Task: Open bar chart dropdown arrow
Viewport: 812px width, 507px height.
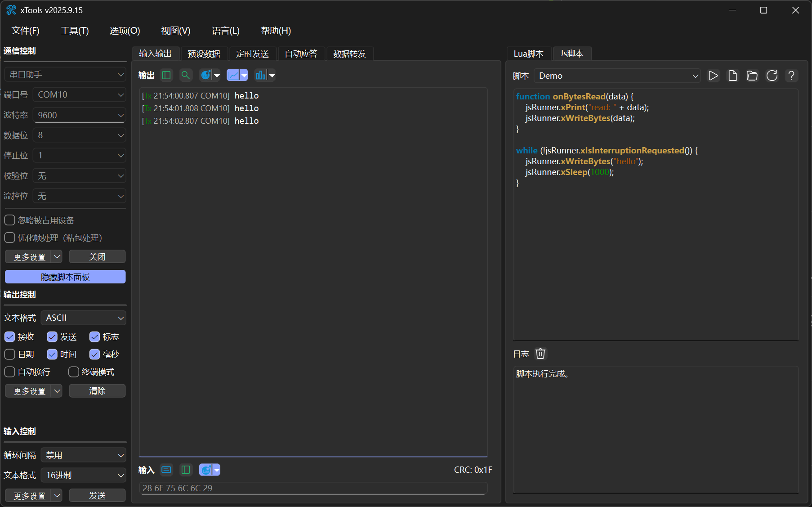Action: [x=272, y=76]
